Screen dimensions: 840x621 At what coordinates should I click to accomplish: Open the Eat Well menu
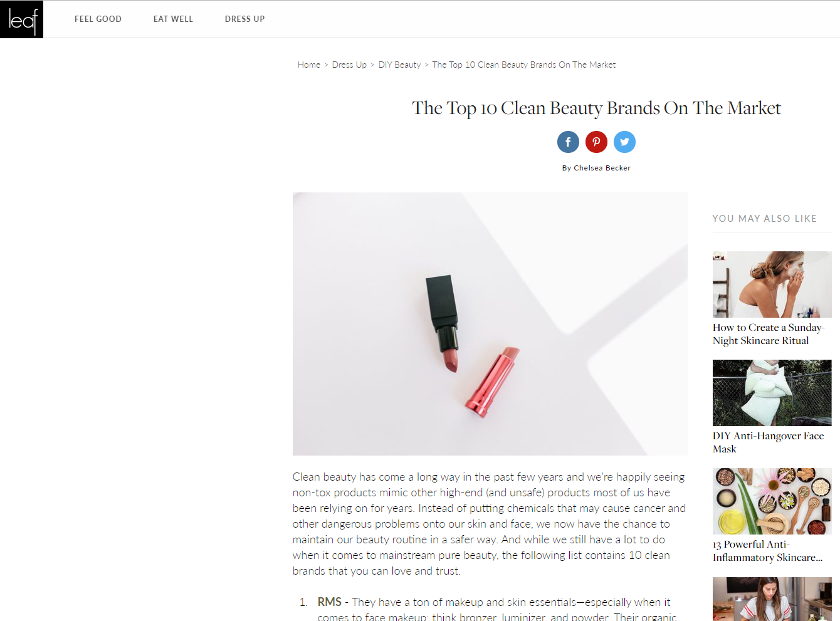(x=173, y=19)
